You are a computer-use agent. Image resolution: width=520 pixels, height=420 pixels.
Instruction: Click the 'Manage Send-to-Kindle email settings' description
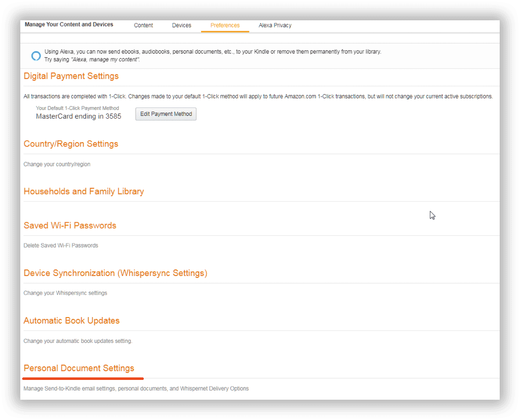click(x=136, y=389)
